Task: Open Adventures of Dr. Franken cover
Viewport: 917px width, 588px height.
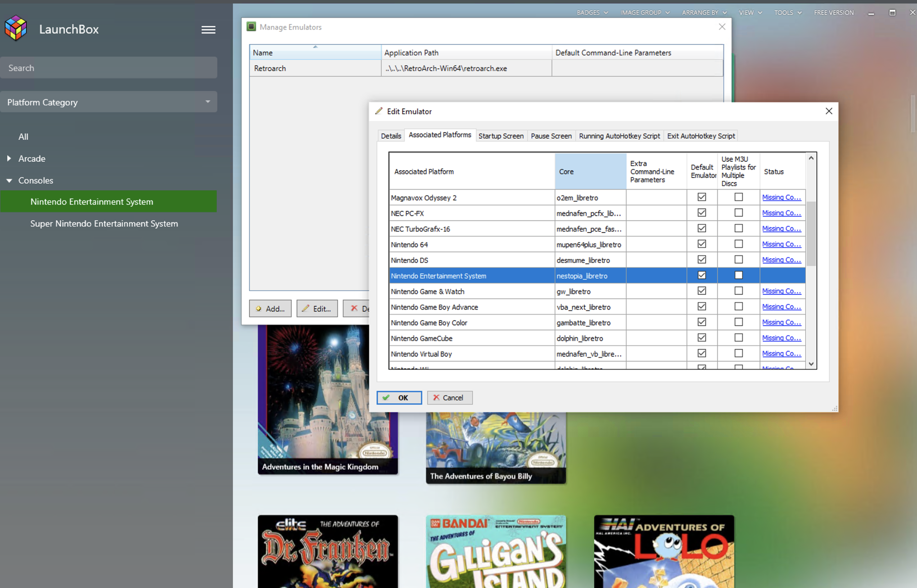Action: (327, 551)
